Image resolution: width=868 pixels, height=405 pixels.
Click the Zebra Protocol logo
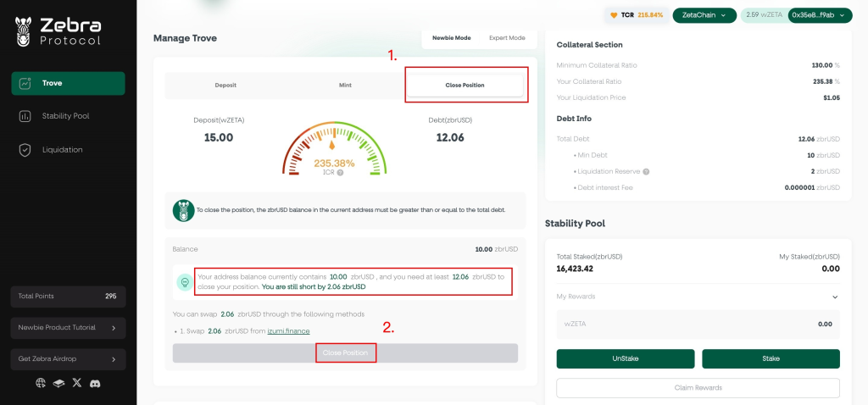click(x=58, y=31)
